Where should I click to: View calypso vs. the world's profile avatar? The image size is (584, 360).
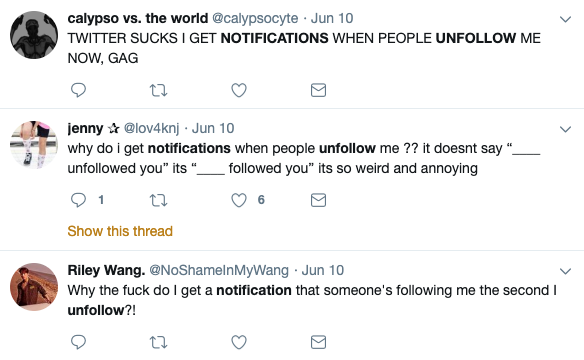pyautogui.click(x=34, y=35)
